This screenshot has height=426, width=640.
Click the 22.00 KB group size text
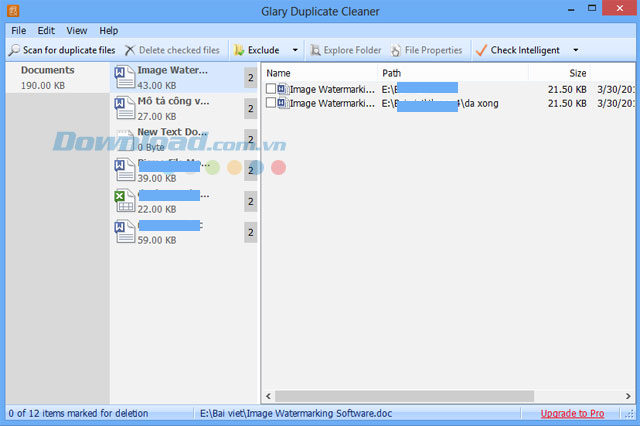[157, 209]
